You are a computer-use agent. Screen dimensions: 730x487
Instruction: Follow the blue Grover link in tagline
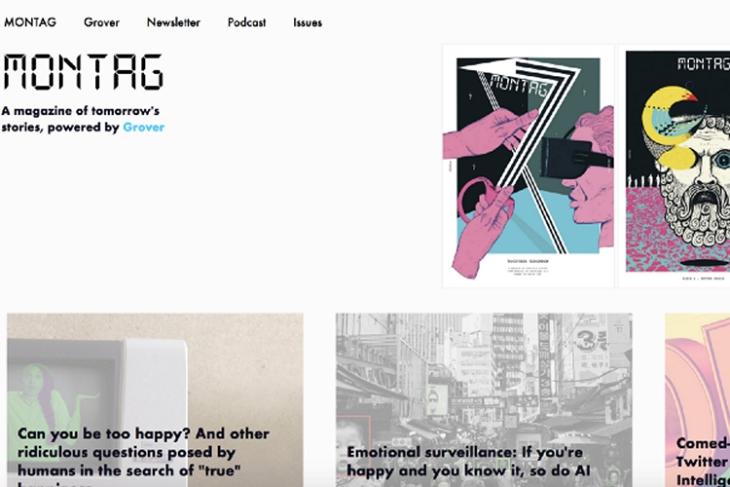point(143,127)
